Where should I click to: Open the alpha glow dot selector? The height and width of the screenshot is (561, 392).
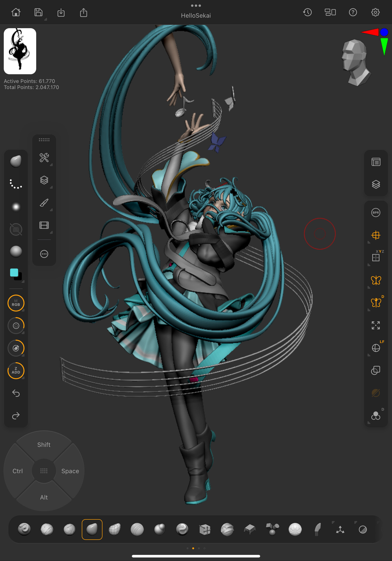[x=16, y=207]
